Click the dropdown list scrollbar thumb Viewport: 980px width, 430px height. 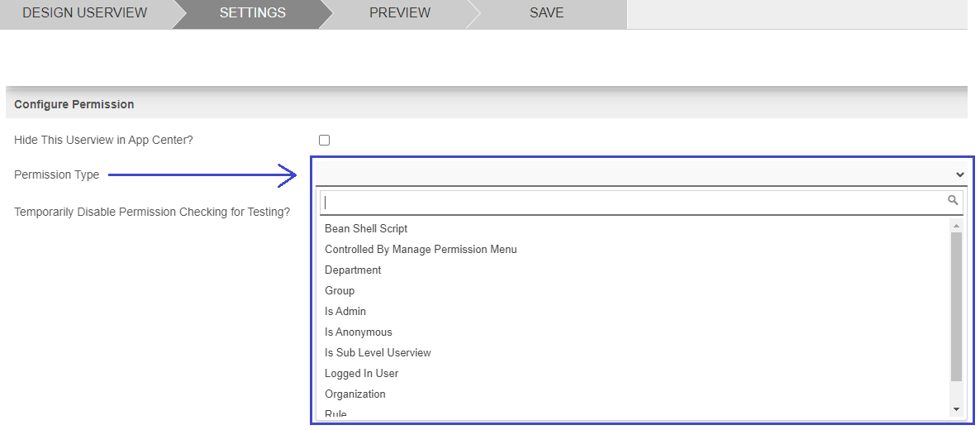tap(956, 306)
